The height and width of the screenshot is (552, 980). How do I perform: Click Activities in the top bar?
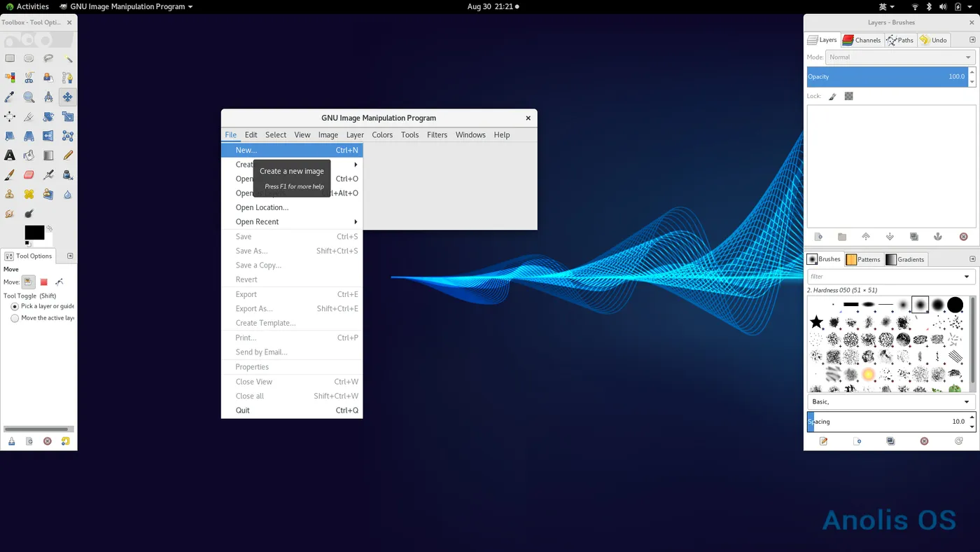pos(27,6)
